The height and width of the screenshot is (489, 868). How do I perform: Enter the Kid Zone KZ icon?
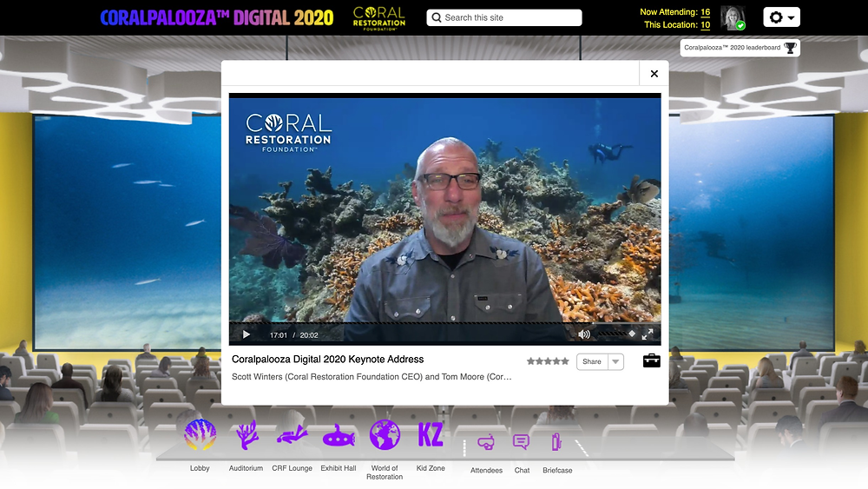tap(431, 434)
